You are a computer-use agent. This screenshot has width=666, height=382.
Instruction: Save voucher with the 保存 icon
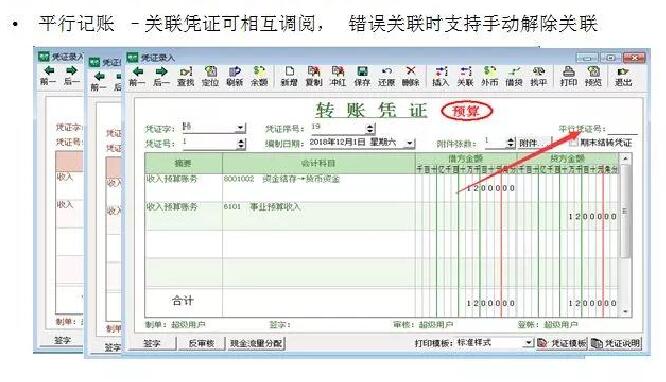(362, 76)
